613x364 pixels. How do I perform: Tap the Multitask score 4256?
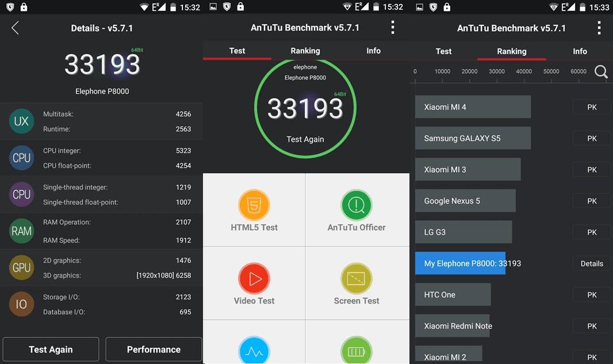coord(183,114)
